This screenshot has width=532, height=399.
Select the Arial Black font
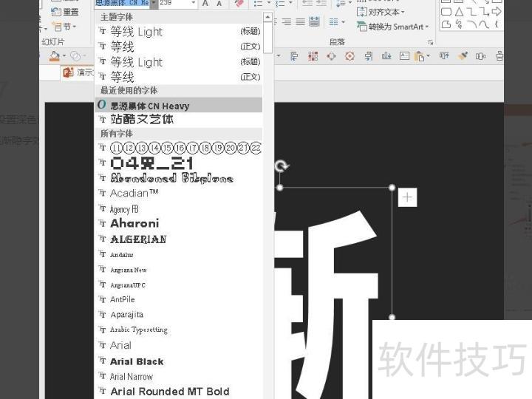point(179,361)
